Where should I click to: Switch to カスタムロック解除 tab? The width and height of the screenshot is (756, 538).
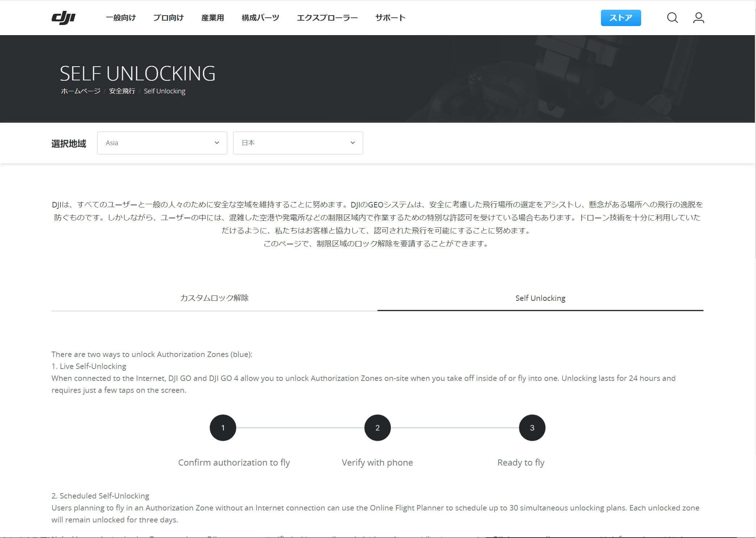coord(214,298)
